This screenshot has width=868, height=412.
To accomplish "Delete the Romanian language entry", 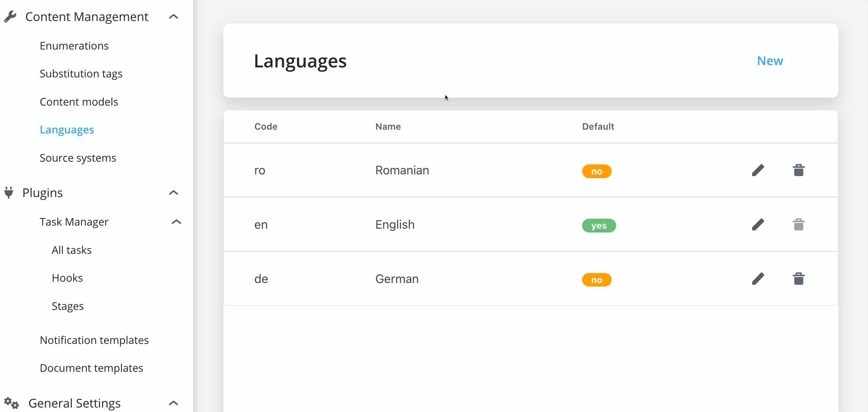I will (x=799, y=170).
